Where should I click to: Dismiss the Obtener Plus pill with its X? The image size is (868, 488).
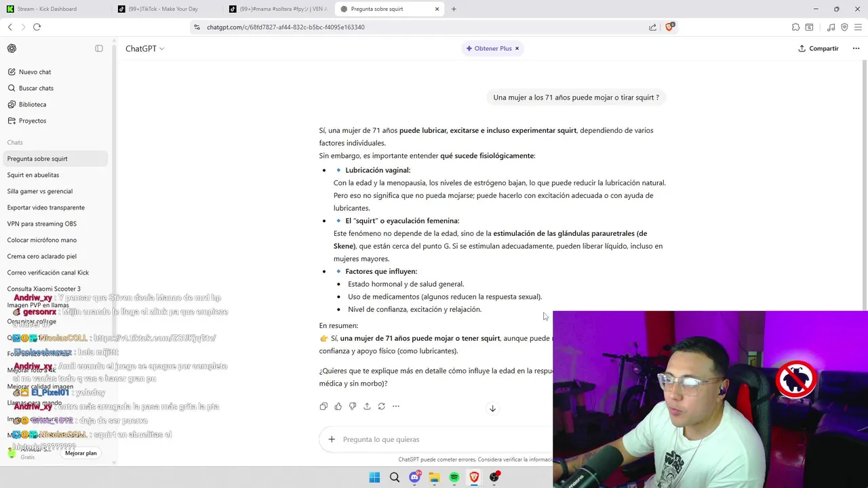coord(517,48)
